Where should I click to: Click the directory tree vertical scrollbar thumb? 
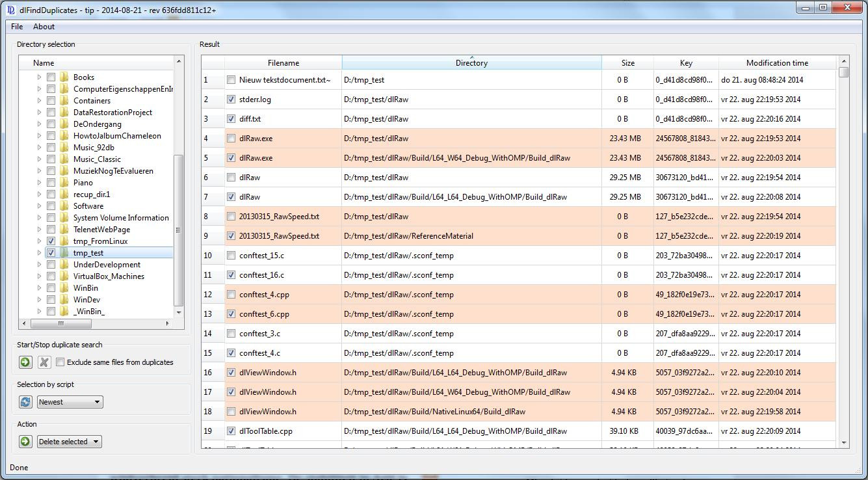179,230
